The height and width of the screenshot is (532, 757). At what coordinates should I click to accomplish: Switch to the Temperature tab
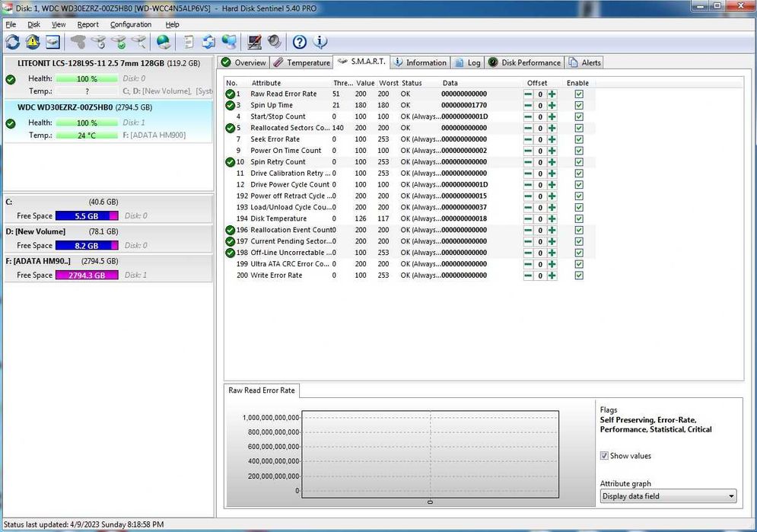coord(302,62)
